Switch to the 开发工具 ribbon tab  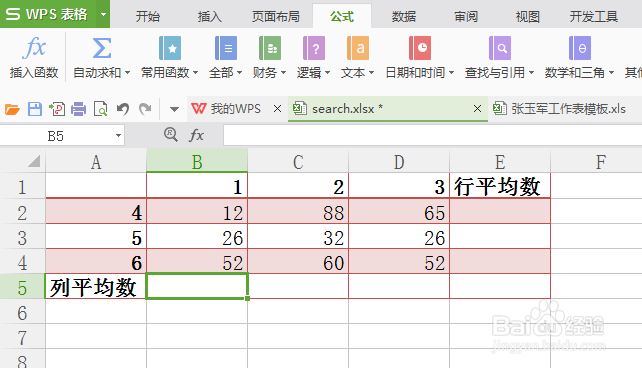(x=594, y=16)
